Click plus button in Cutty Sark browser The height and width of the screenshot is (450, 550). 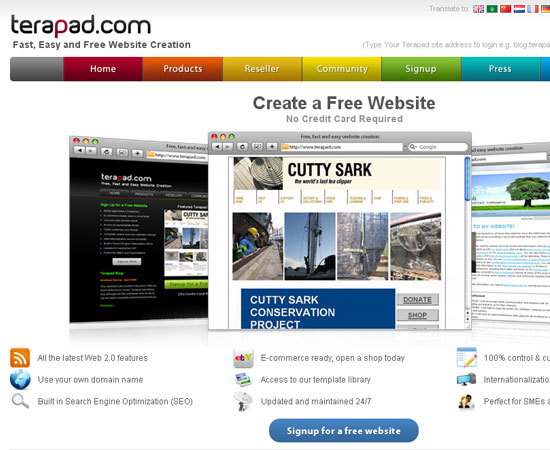272,147
